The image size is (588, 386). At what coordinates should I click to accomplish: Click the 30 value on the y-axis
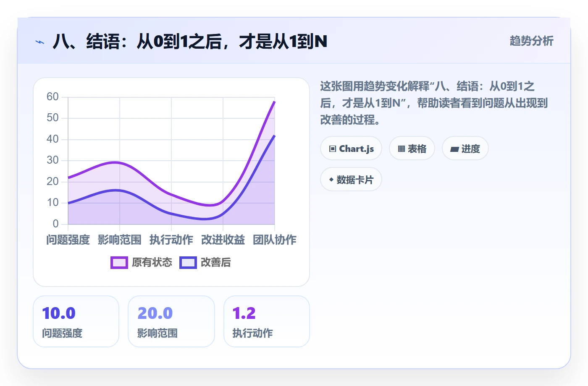pos(52,160)
